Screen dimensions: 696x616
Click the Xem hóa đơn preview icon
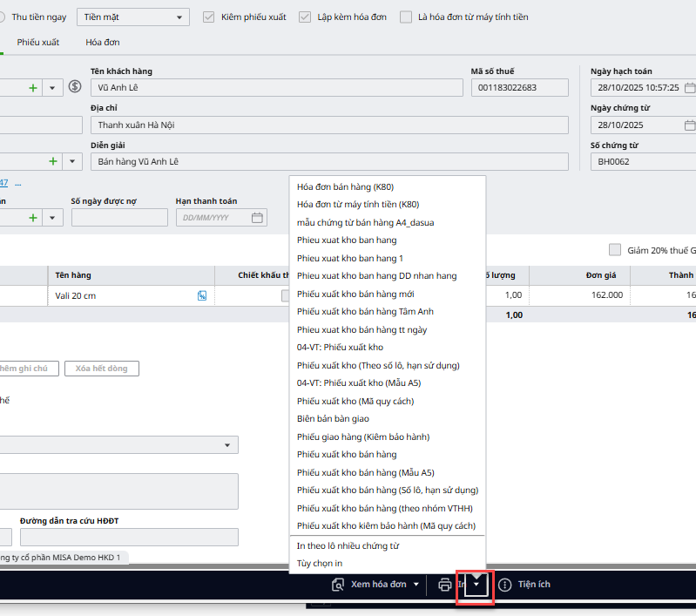click(x=338, y=585)
